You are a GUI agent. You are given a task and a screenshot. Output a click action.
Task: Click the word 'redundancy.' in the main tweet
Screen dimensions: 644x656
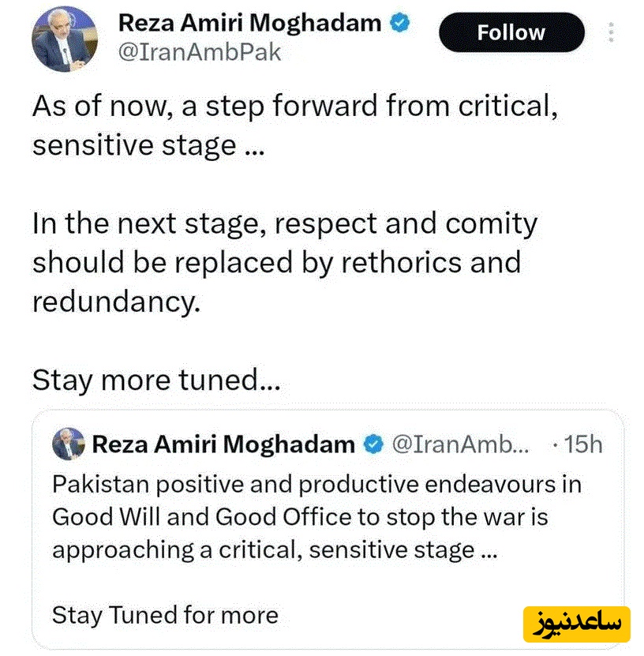point(114,300)
